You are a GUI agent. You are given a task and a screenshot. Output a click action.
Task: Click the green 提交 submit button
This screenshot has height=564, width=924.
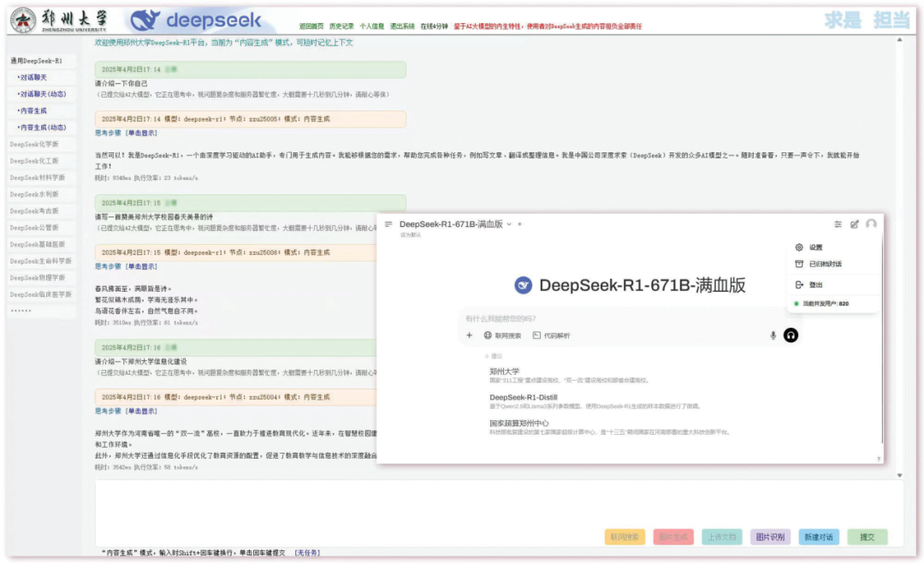pyautogui.click(x=867, y=537)
